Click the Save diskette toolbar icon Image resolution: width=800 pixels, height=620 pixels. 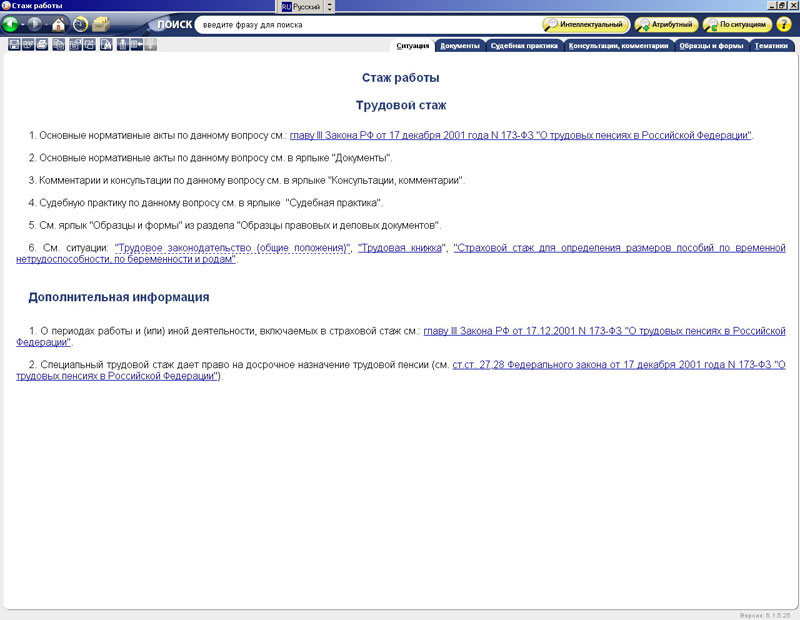pyautogui.click(x=13, y=45)
